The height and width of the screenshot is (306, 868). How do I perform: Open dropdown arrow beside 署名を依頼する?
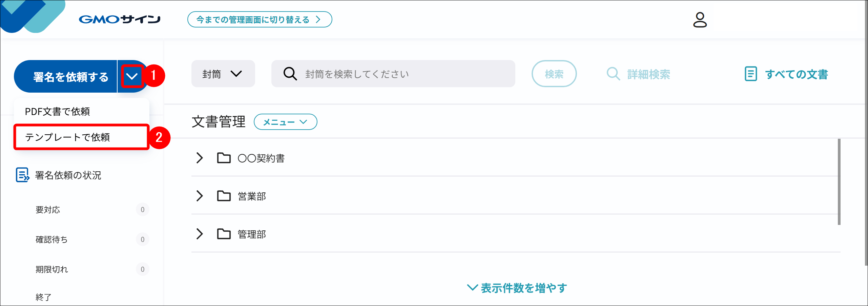[132, 76]
